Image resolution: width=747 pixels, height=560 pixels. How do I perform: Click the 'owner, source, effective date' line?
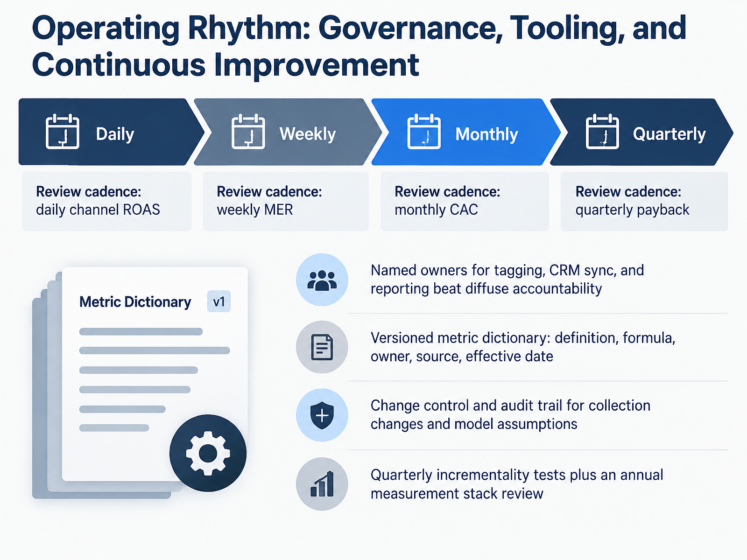click(462, 357)
